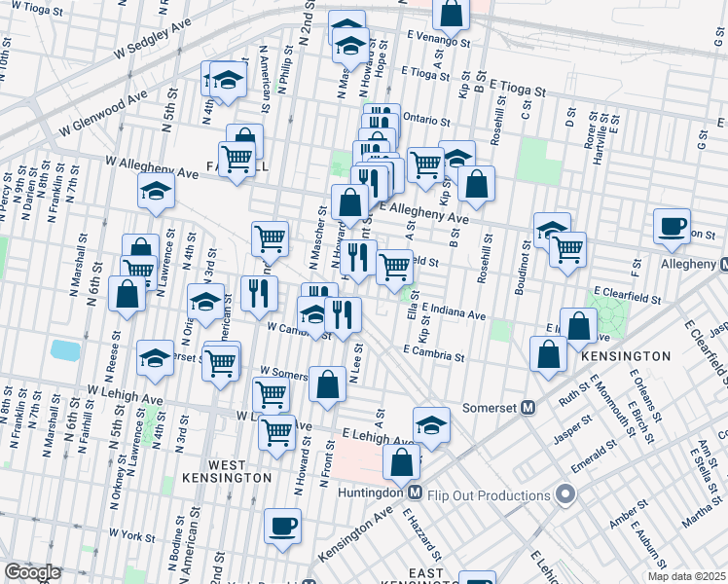The image size is (728, 584).
Task: Click the coffee cup marker near W York St
Action: pyautogui.click(x=282, y=529)
